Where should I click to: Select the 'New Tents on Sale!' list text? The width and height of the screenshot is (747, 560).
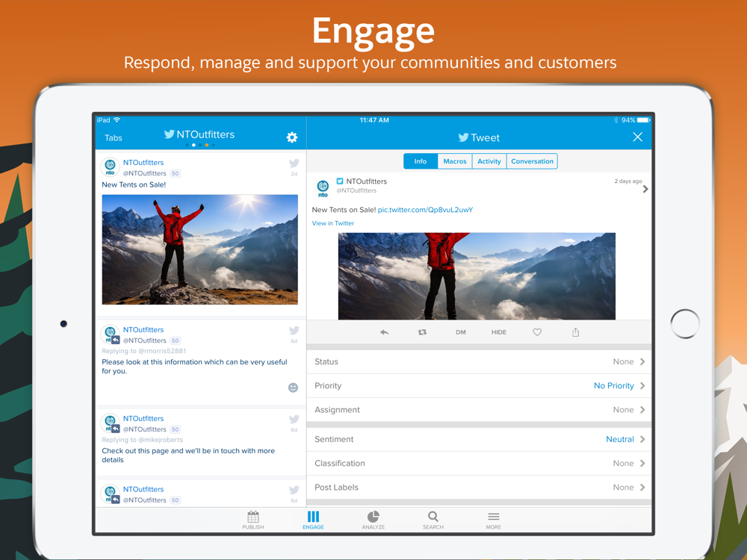(x=134, y=184)
